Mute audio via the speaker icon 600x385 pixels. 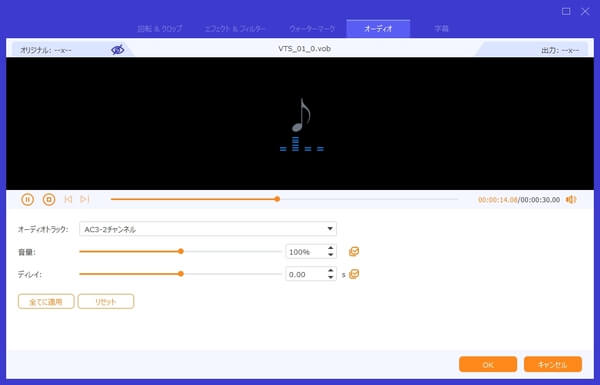pyautogui.click(x=571, y=199)
